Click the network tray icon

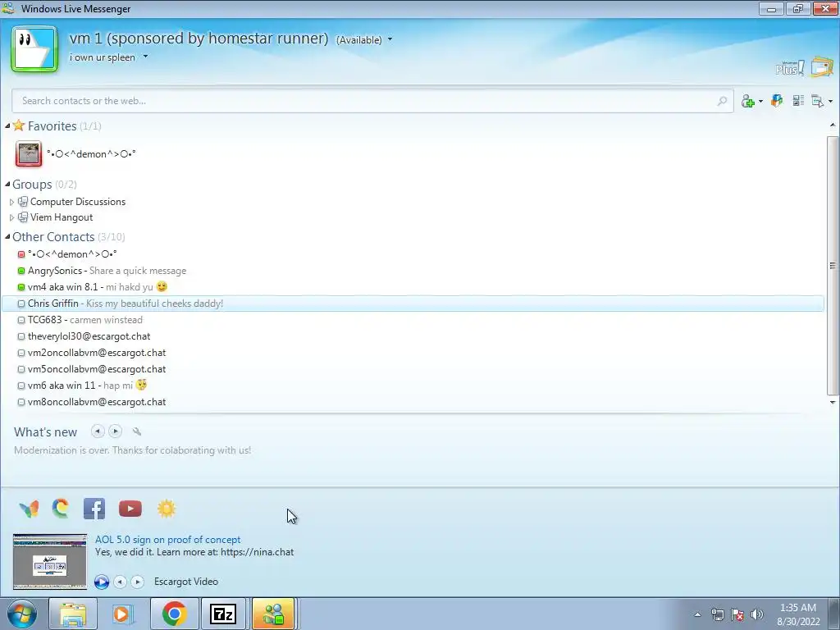coord(717,614)
